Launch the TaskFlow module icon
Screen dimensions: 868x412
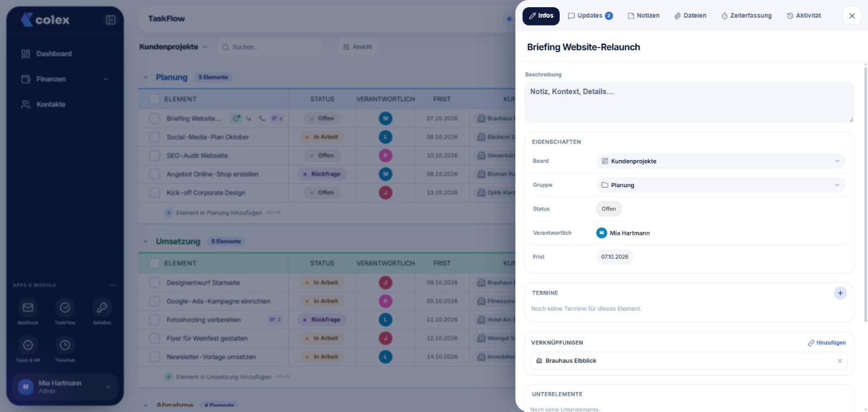[65, 307]
